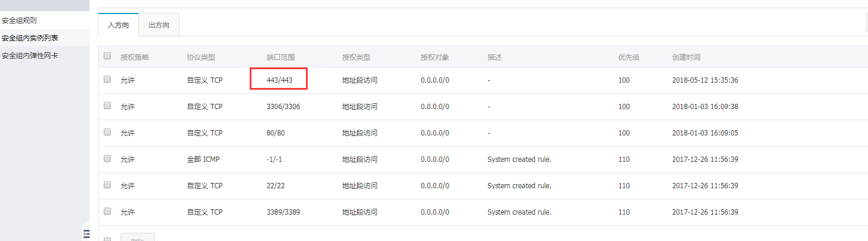
Task: Click the 授权对象 column header
Action: pos(434,57)
